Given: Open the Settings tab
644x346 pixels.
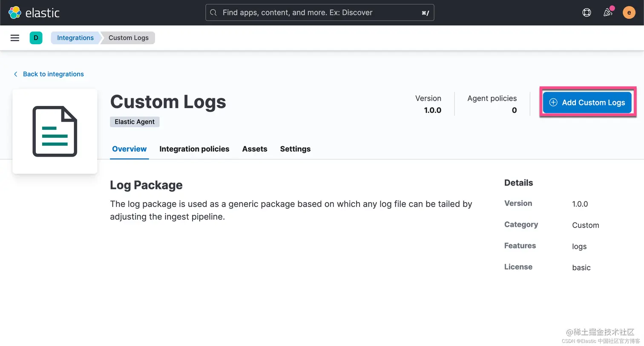Looking at the screenshot, I should (295, 149).
